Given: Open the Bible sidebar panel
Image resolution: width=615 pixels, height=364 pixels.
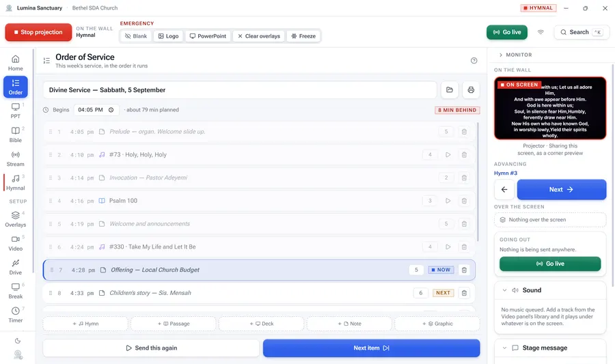Looking at the screenshot, I should [15, 135].
